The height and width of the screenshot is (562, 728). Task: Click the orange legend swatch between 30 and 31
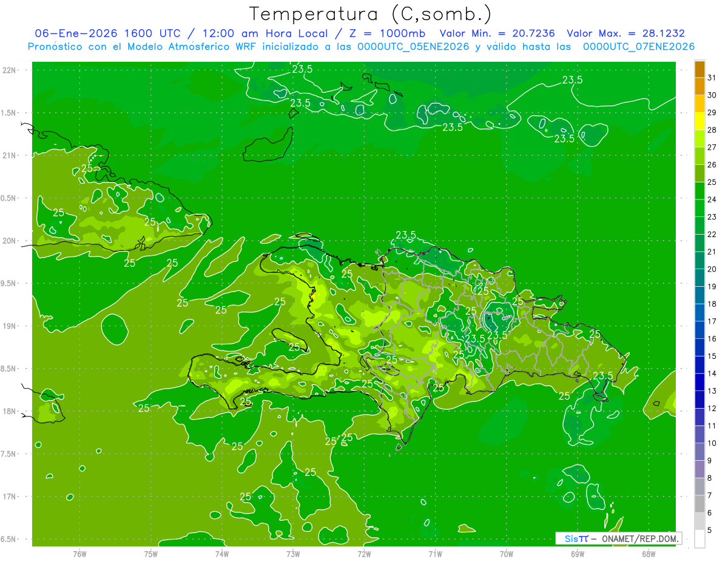coord(699,87)
